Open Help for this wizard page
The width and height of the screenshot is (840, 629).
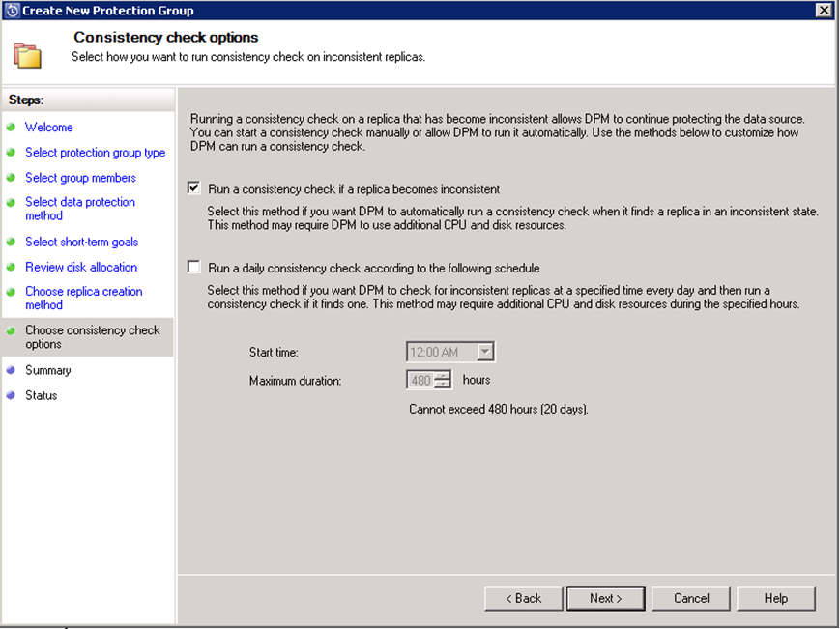coord(775,598)
